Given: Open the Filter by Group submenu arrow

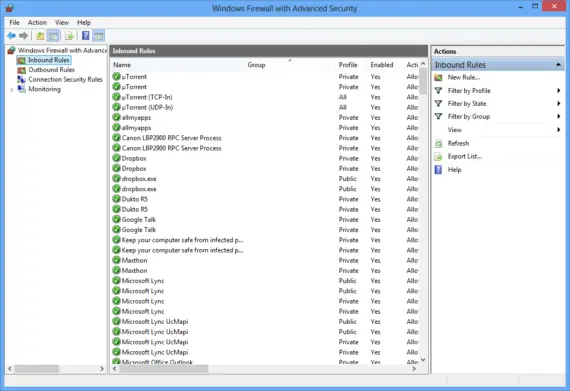Looking at the screenshot, I should coord(559,116).
